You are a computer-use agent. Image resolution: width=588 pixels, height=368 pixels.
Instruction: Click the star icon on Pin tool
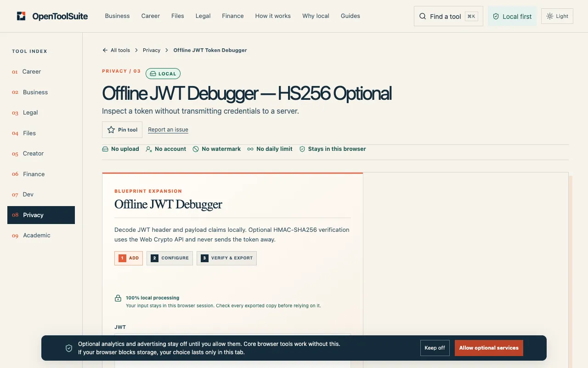[x=111, y=130]
